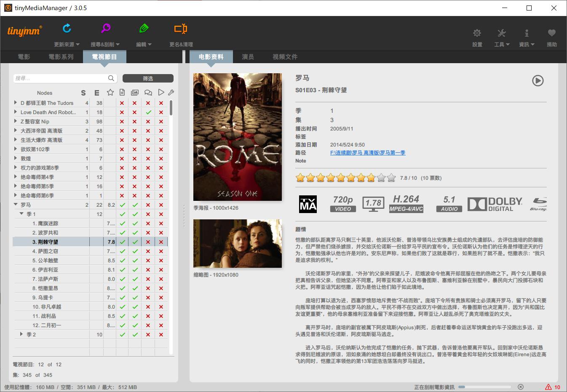Click the orange rename and cleanup icon
The width and height of the screenshot is (567, 392).
[x=181, y=29]
